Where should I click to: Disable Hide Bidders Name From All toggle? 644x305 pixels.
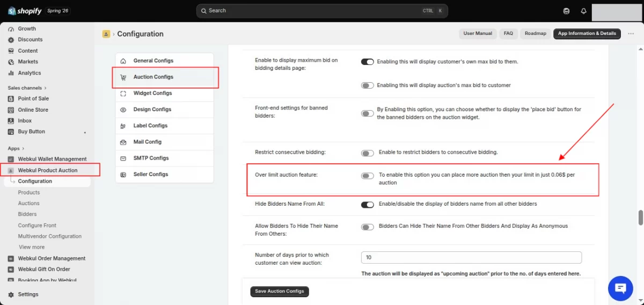pyautogui.click(x=368, y=205)
